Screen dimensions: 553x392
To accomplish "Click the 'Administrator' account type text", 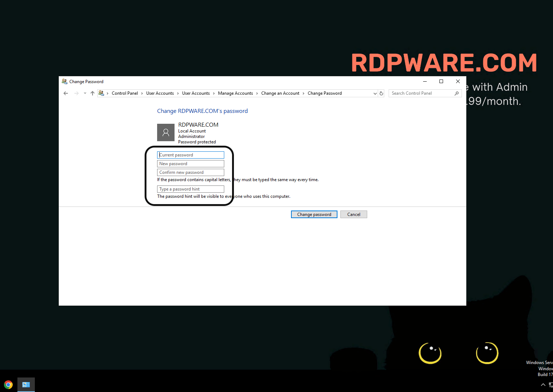I will coord(192,136).
